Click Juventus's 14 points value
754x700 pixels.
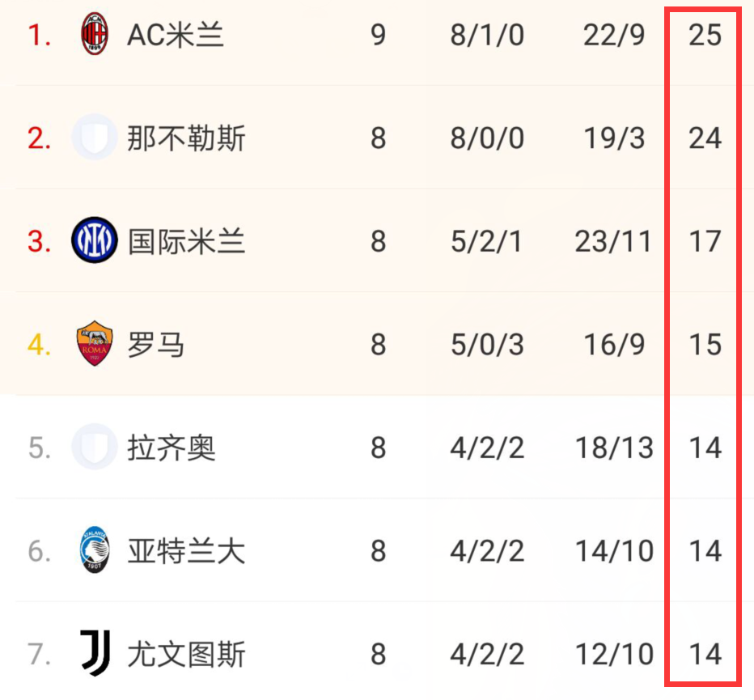point(705,655)
